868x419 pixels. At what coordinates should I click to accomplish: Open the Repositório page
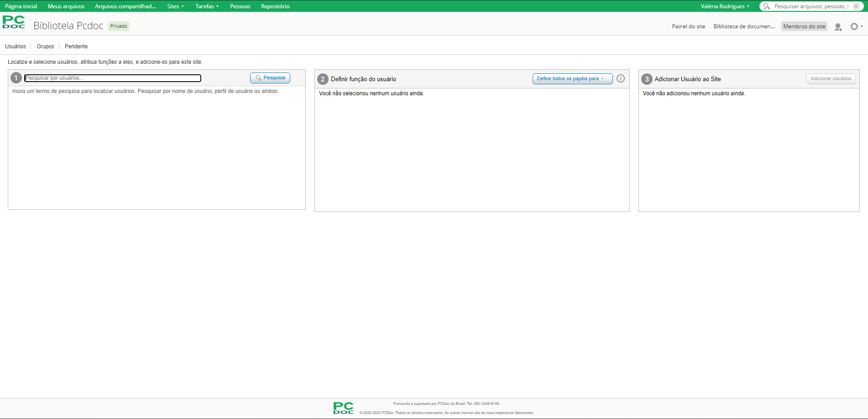click(x=275, y=6)
